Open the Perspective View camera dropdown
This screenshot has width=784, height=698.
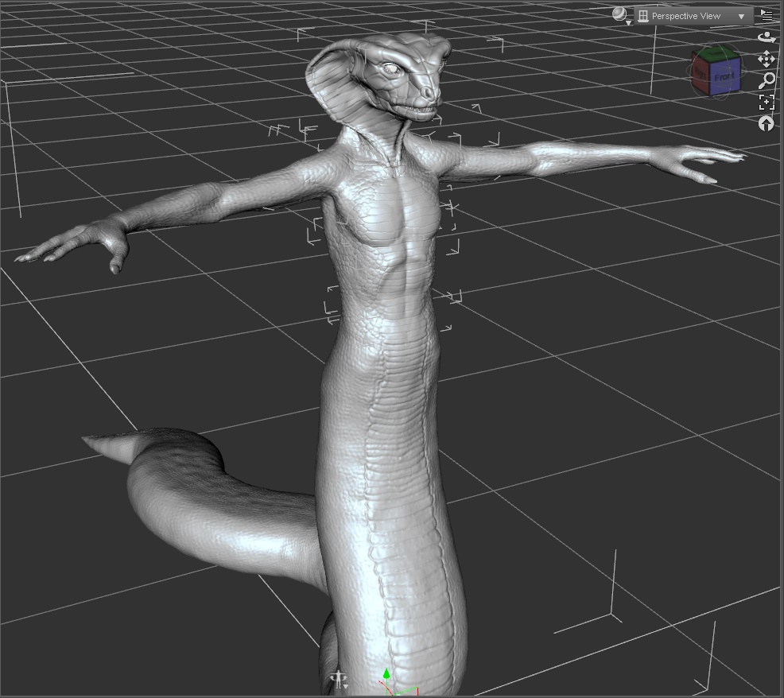tap(693, 16)
